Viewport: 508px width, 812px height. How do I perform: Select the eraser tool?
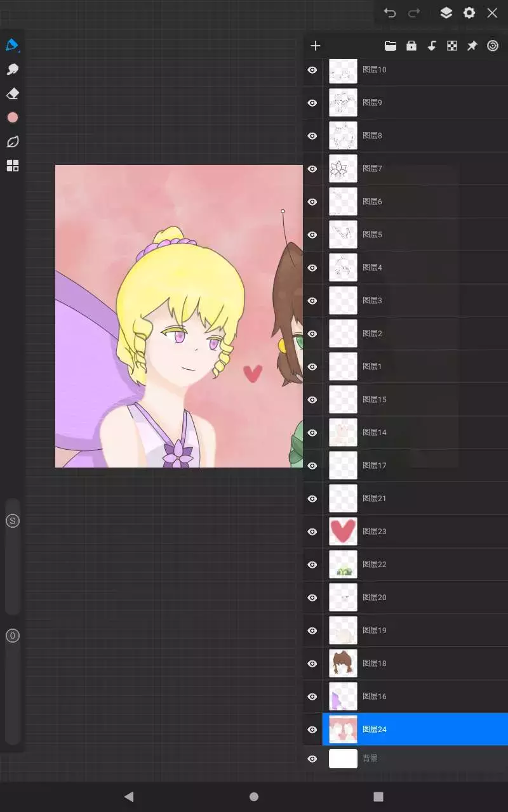[x=12, y=93]
